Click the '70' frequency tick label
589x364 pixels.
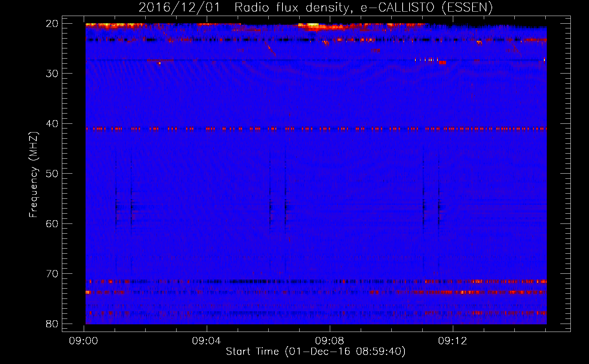[52, 274]
